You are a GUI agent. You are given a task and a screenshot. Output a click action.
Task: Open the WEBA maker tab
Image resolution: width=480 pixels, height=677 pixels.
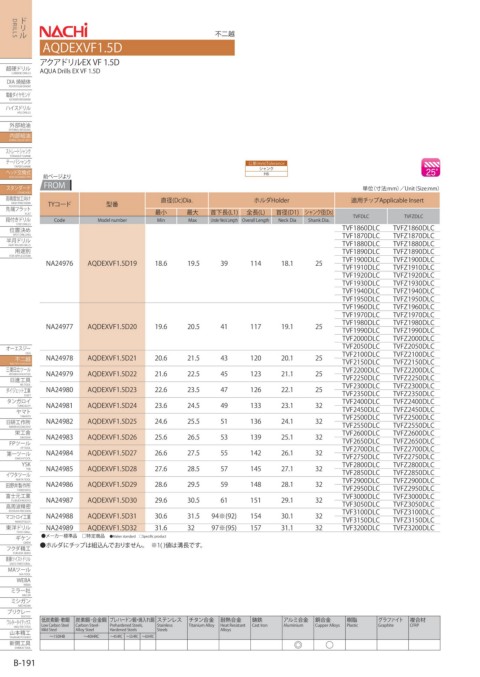coord(16,581)
